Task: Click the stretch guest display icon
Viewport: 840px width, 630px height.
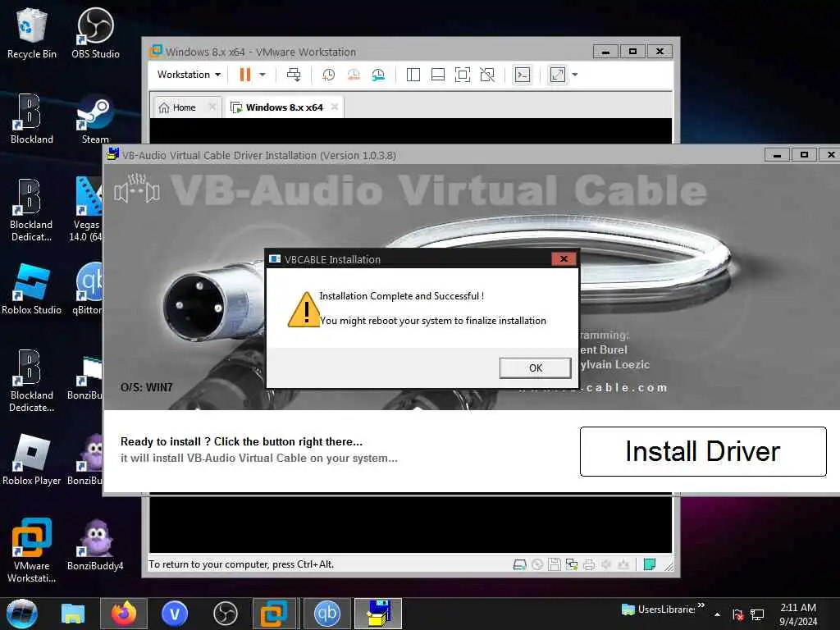Action: (x=558, y=75)
